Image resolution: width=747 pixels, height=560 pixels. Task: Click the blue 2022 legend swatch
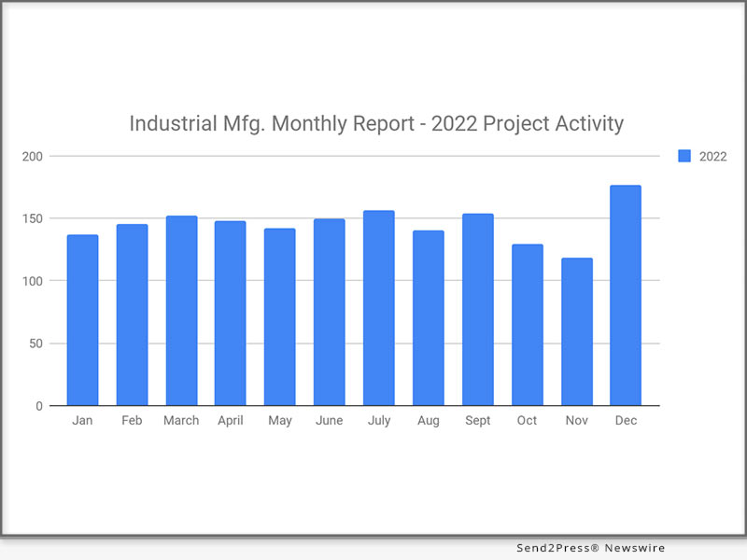click(684, 157)
